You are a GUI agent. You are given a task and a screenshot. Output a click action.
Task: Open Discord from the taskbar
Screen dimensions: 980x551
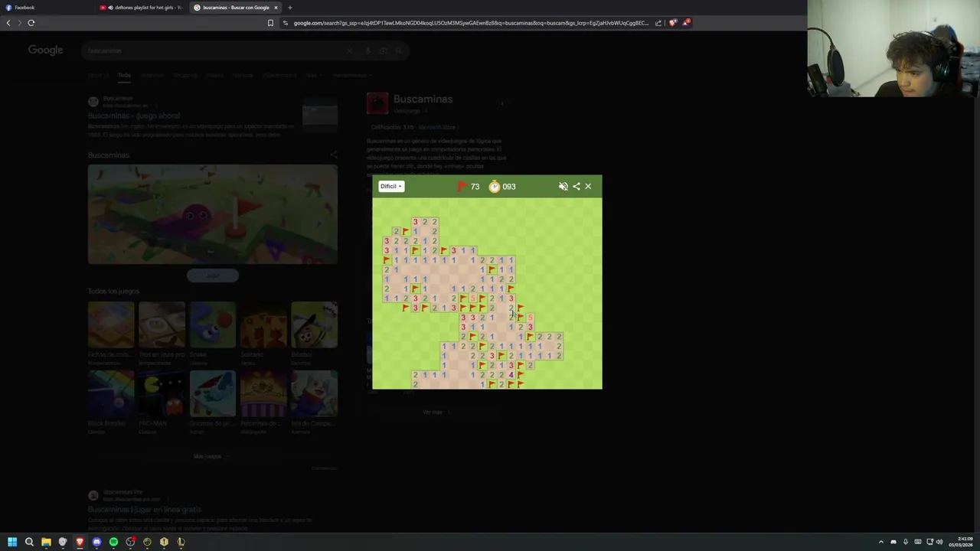pos(96,542)
